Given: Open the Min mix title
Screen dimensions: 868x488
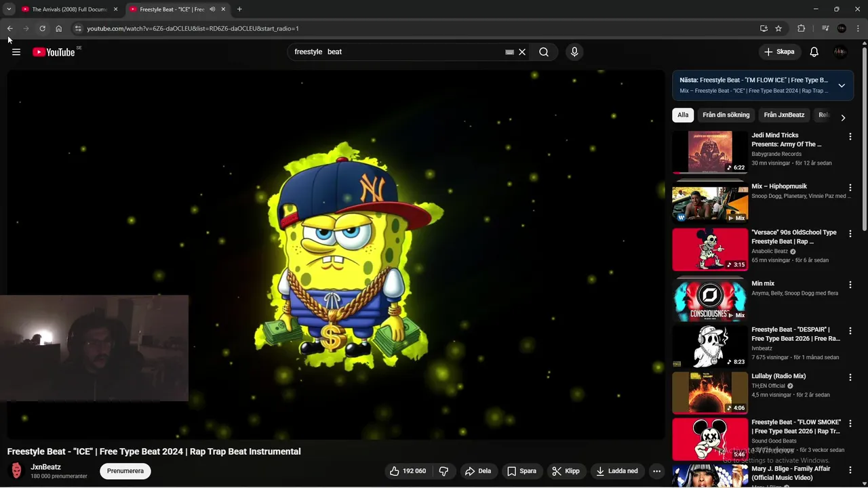Looking at the screenshot, I should point(763,284).
